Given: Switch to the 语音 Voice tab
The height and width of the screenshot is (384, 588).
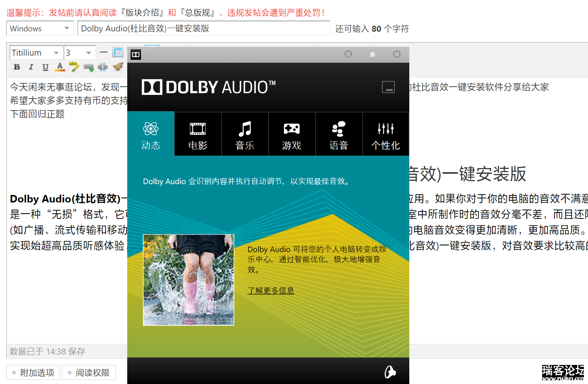Looking at the screenshot, I should pyautogui.click(x=339, y=134).
